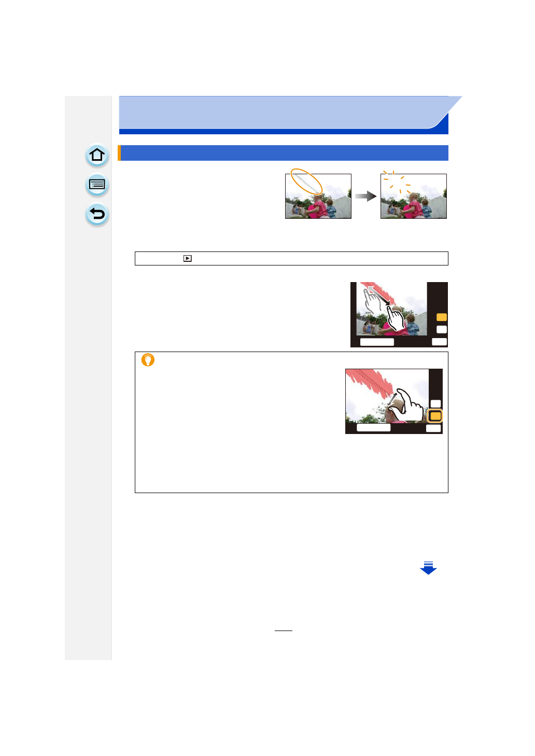This screenshot has height=756, width=535.
Task: Click the playback menu icon in box
Action: [188, 258]
